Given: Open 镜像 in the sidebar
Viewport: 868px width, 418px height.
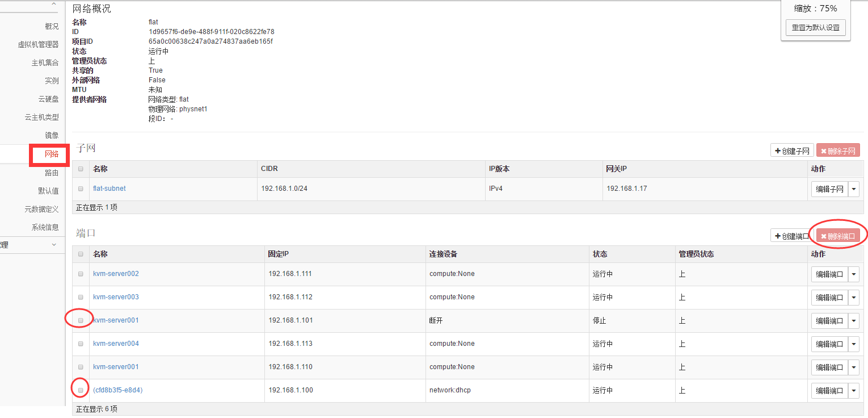Looking at the screenshot, I should click(52, 135).
